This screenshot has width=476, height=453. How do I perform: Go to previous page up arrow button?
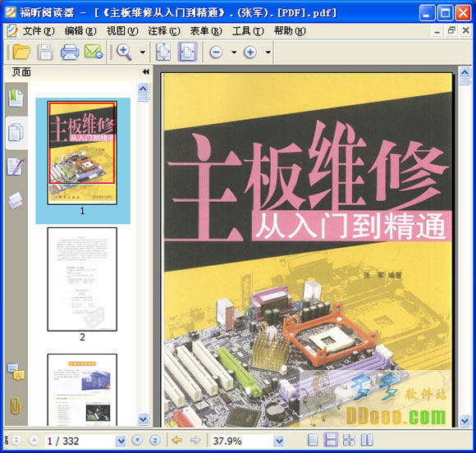click(34, 440)
